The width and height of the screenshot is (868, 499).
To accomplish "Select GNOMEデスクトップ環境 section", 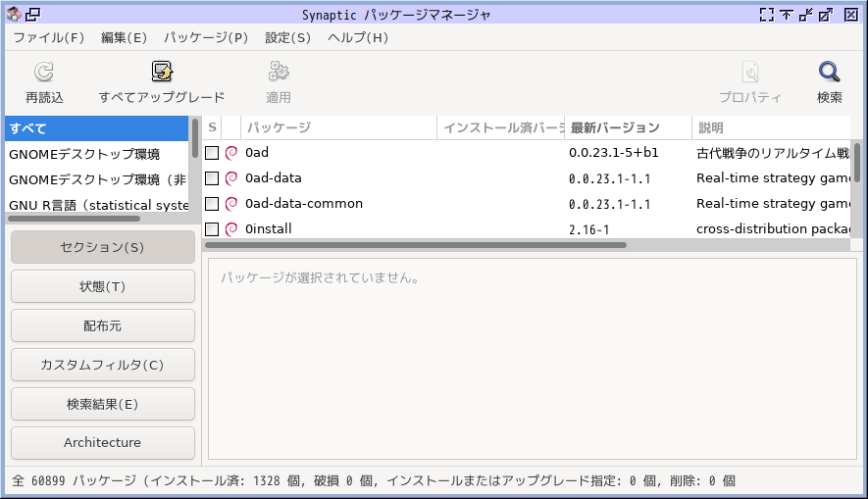I will 97,154.
